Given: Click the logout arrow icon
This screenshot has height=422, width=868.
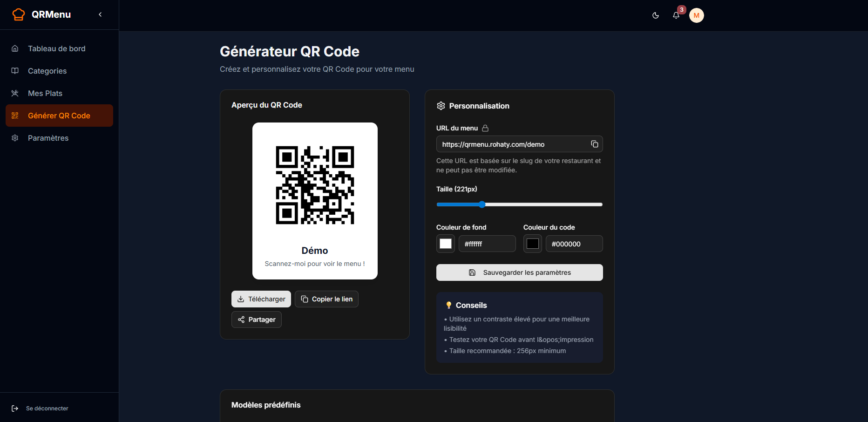Looking at the screenshot, I should tap(15, 408).
